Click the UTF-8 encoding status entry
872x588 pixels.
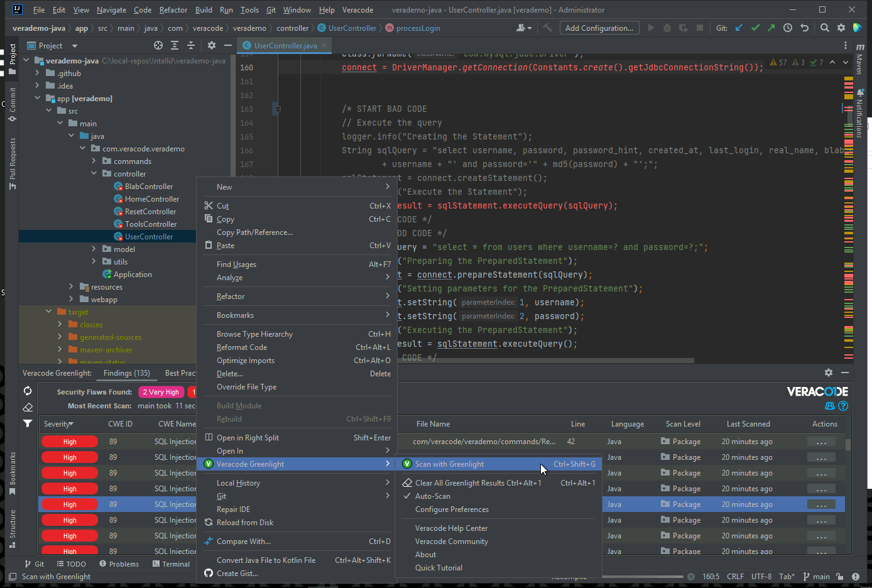point(761,577)
